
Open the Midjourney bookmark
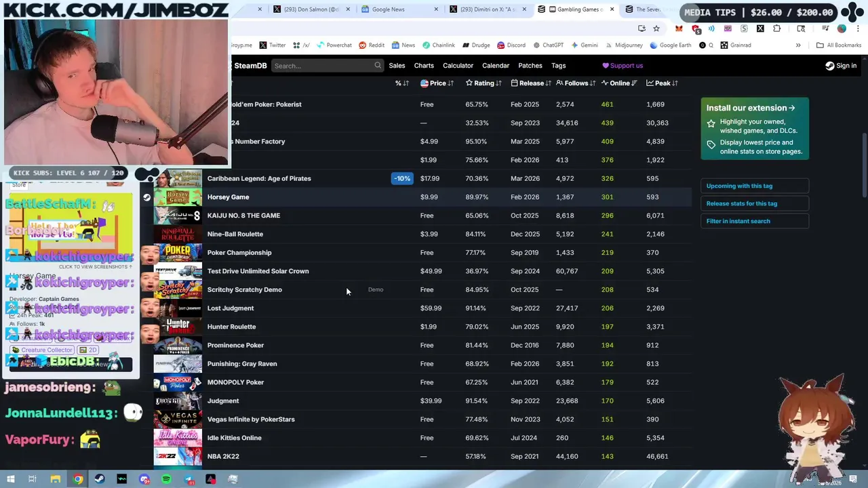(623, 45)
